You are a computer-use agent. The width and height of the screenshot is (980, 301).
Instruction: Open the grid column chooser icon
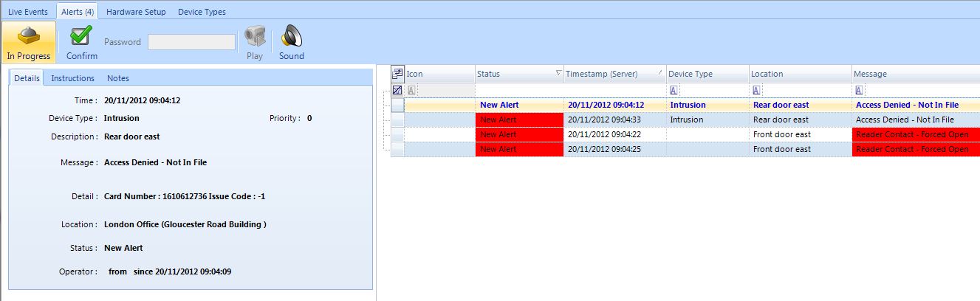point(397,74)
